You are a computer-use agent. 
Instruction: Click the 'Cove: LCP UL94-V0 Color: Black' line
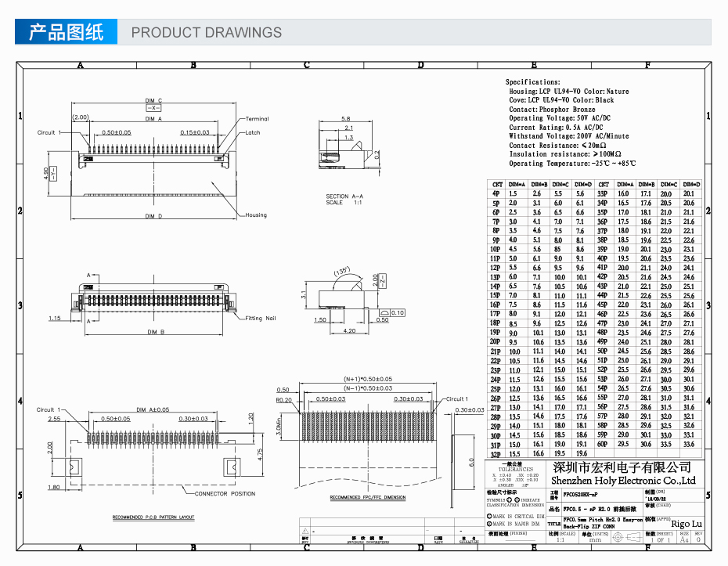(x=561, y=100)
